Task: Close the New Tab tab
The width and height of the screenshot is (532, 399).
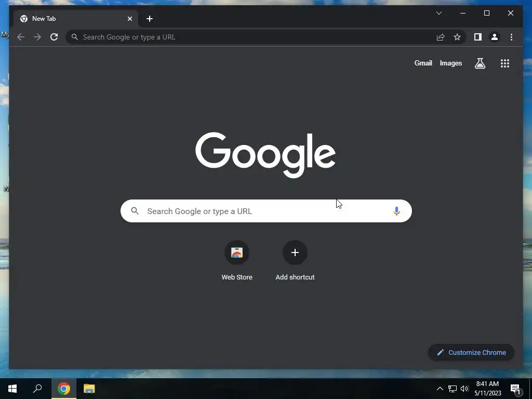Action: pyautogui.click(x=129, y=19)
